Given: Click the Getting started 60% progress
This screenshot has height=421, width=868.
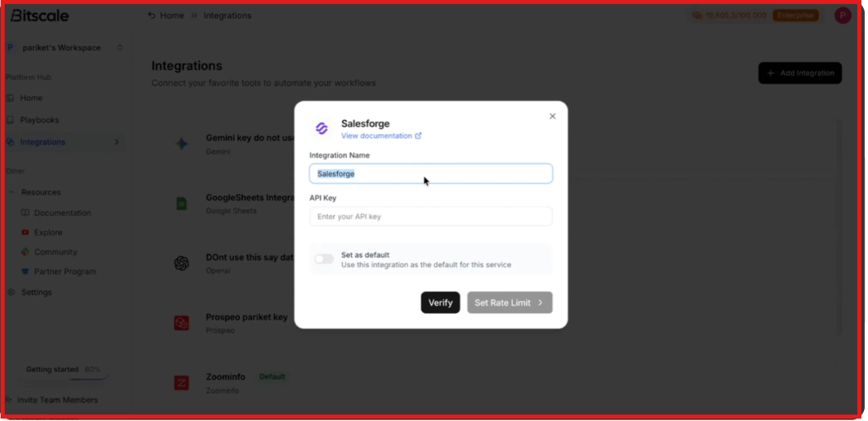Looking at the screenshot, I should click(x=63, y=369).
